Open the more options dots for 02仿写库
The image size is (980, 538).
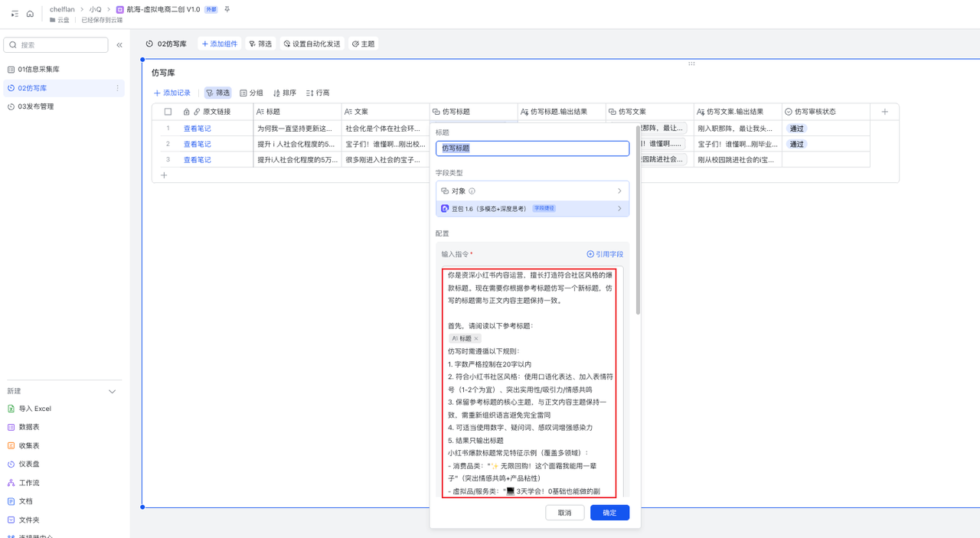pos(117,88)
